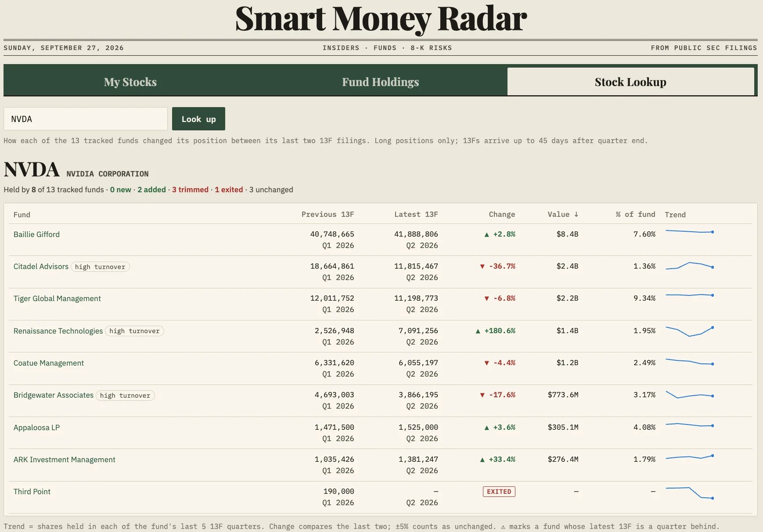Click the 'FROM PUBLIC SEC FILINGS' header text
763x532 pixels.
tap(704, 48)
